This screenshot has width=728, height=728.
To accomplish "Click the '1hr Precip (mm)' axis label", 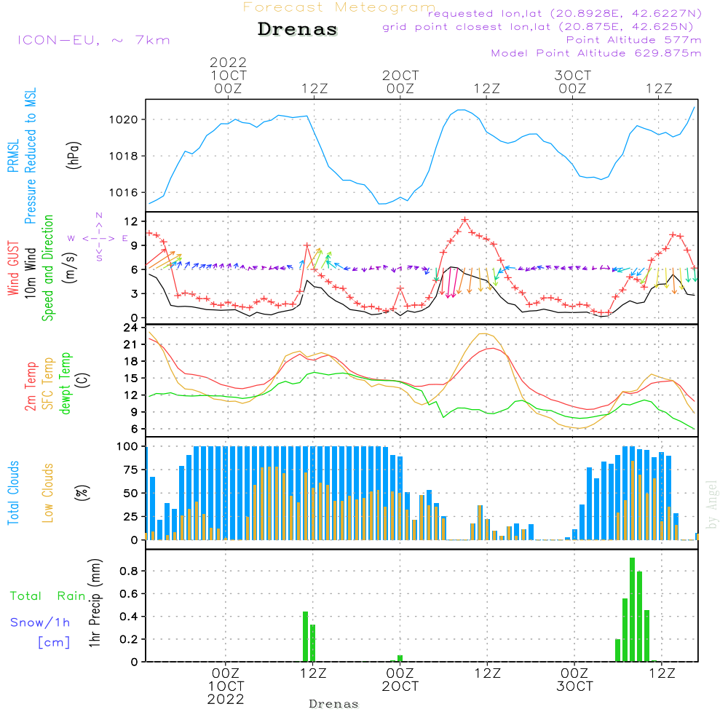I will [95, 603].
